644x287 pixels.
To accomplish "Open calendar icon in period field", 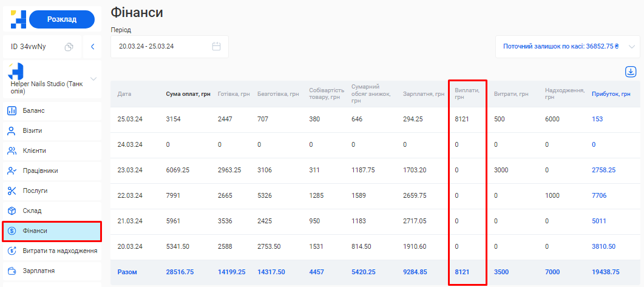I will coord(216,46).
